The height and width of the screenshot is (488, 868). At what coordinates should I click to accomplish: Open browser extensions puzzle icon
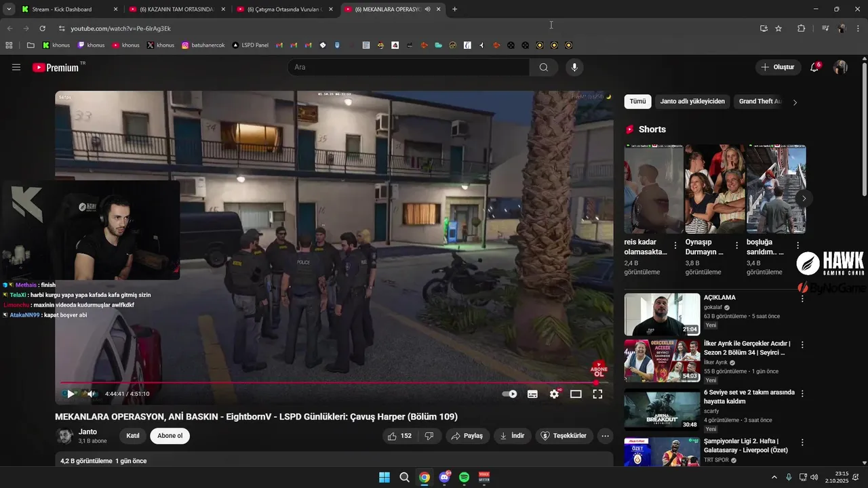coord(802,28)
